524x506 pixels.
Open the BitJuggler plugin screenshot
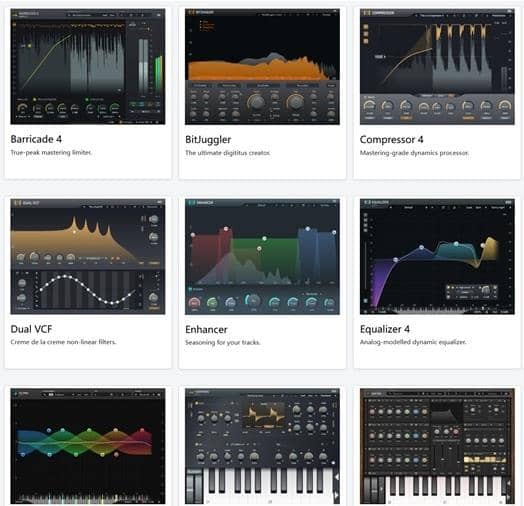(x=262, y=67)
